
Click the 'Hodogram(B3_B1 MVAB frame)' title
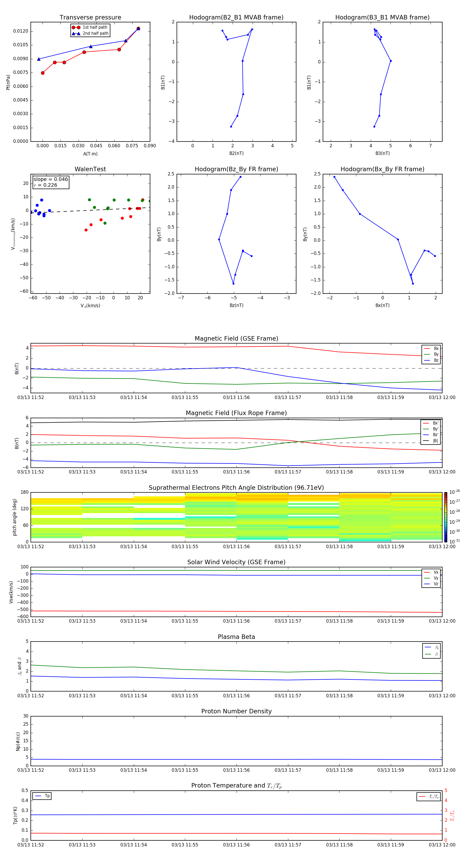point(382,18)
